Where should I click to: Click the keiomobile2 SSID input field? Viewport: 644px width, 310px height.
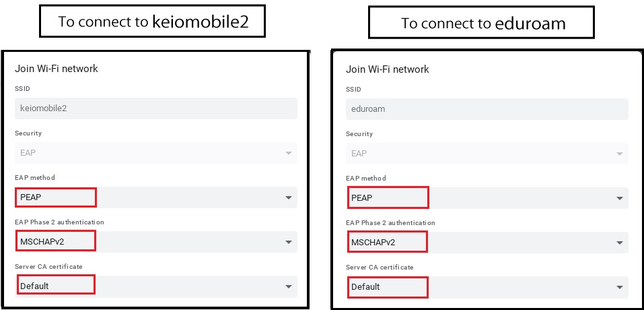(155, 108)
